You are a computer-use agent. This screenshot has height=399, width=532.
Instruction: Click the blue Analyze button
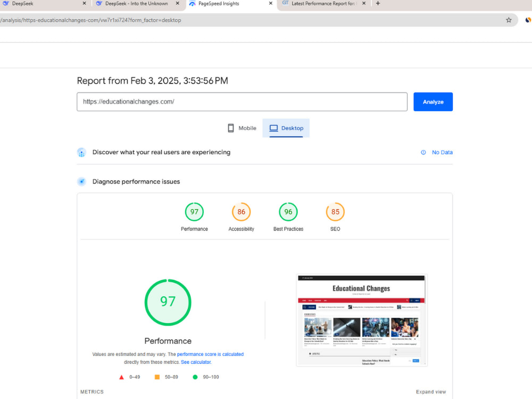click(x=433, y=102)
